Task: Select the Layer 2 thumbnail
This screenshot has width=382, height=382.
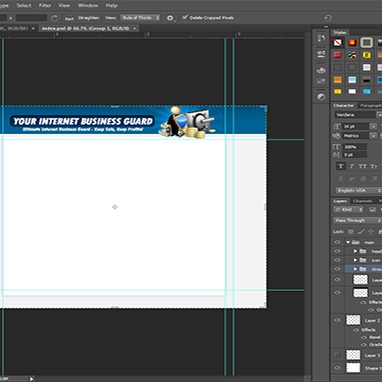Action: pos(353,320)
